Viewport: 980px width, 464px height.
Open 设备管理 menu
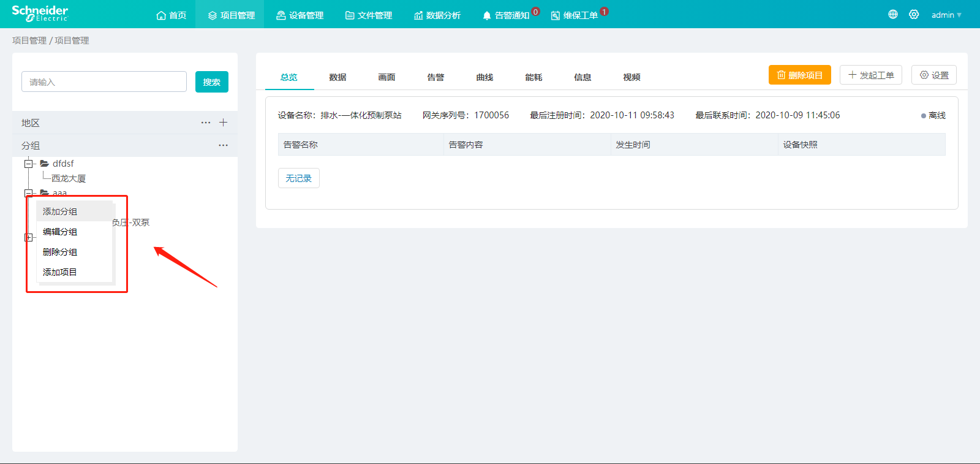point(300,15)
